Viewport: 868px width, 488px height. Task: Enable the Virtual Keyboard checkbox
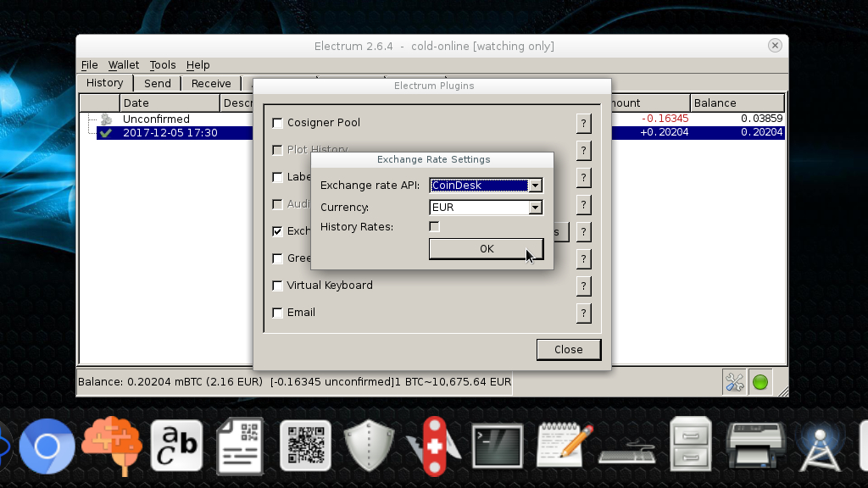277,286
